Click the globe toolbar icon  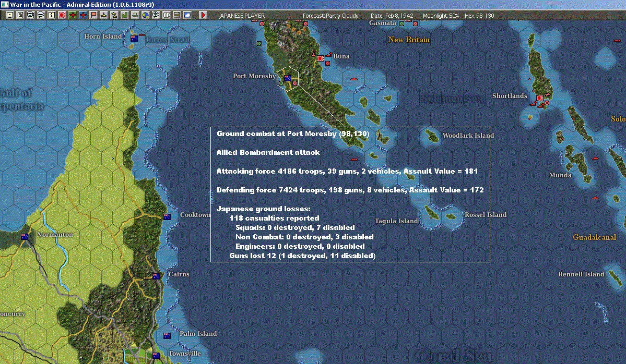tap(145, 15)
